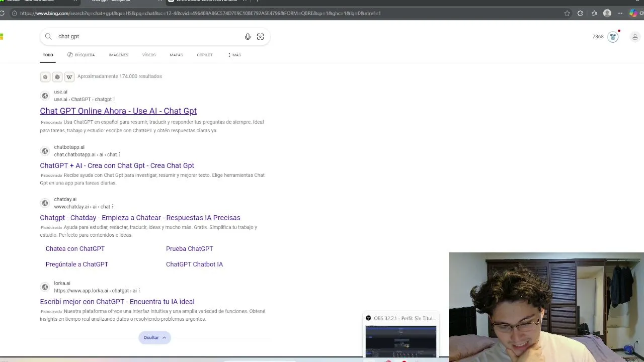Open the browser Settings and more menu
Image resolution: width=644 pixels, height=362 pixels.
click(x=620, y=13)
